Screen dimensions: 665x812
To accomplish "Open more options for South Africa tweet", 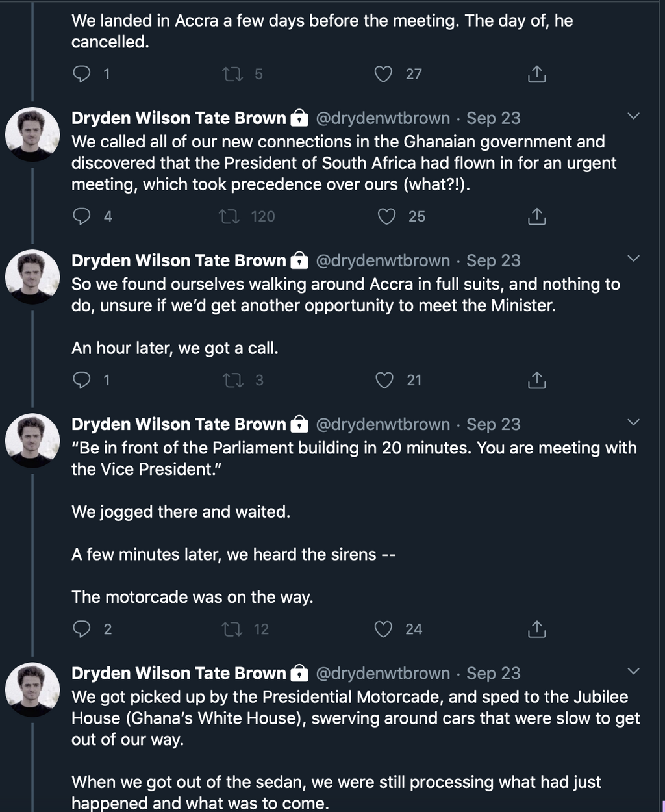I will click(x=634, y=117).
